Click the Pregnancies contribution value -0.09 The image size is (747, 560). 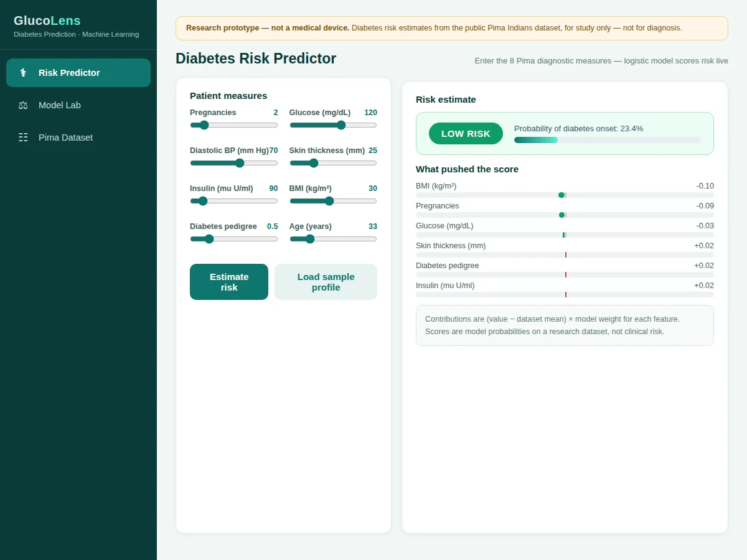[x=705, y=206]
